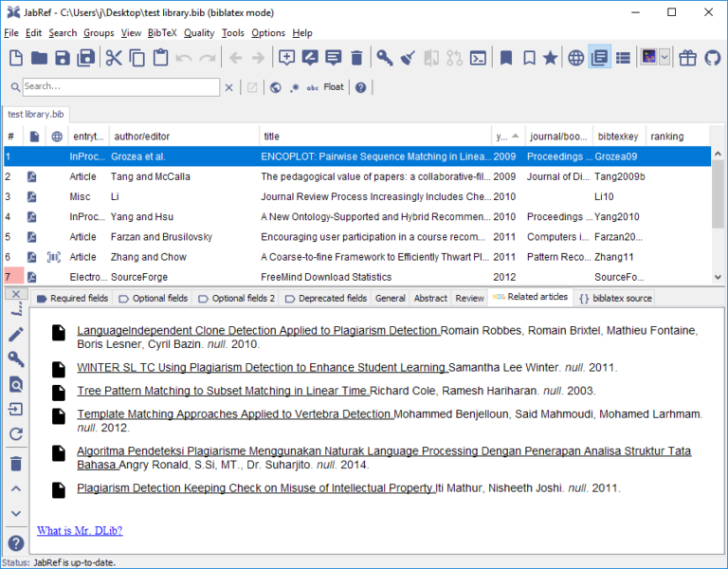Viewport: 728px width, 569px height.
Task: Open the Edit entry speech bubble icon
Action: (334, 58)
